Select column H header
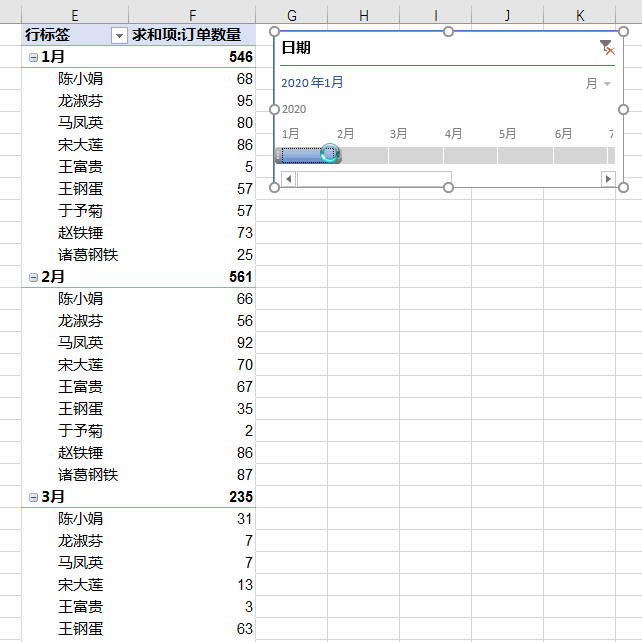Image resolution: width=642 pixels, height=642 pixels. point(364,15)
